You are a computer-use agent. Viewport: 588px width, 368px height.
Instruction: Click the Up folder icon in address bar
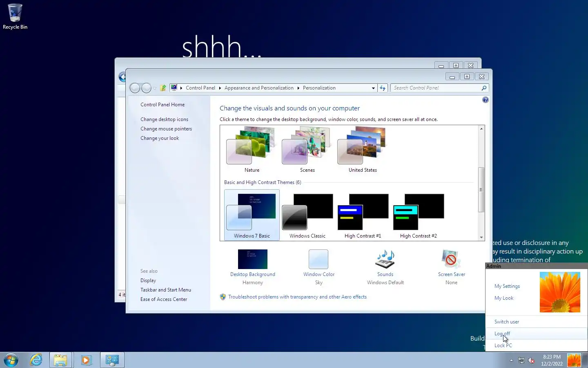pyautogui.click(x=163, y=88)
